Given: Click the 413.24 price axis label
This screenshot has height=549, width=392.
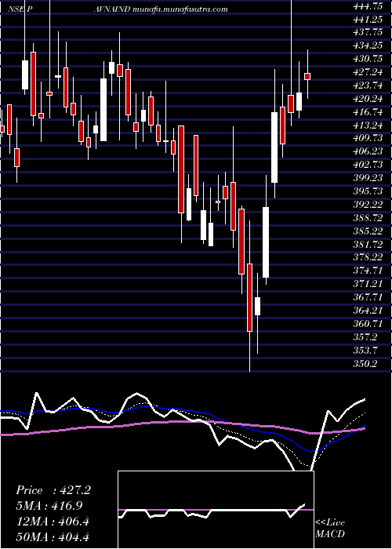Looking at the screenshot, I should pos(368,125).
